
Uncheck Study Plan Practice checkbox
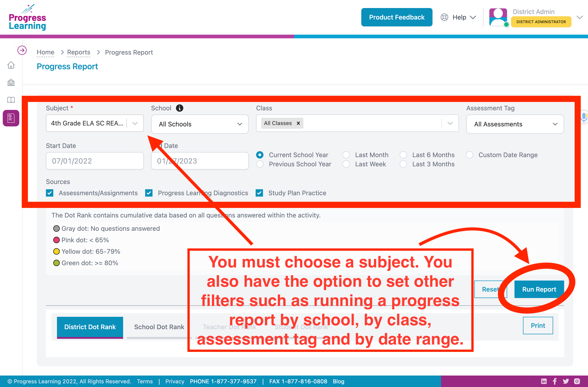(259, 193)
